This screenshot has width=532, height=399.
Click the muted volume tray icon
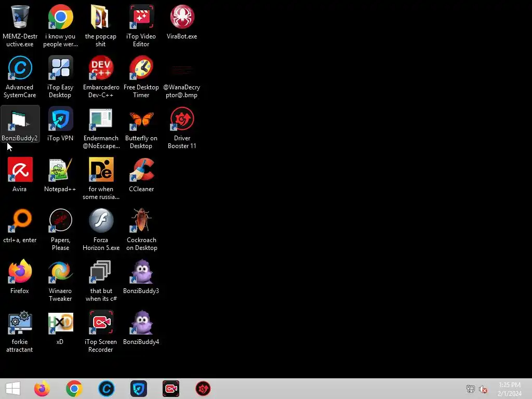[x=483, y=389]
